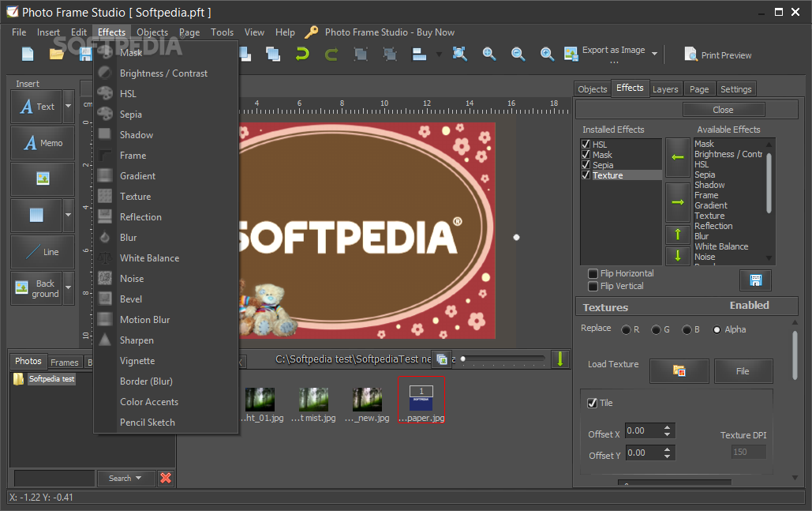Move effect to installed with left arrow
This screenshot has width=812, height=511.
coord(677,157)
